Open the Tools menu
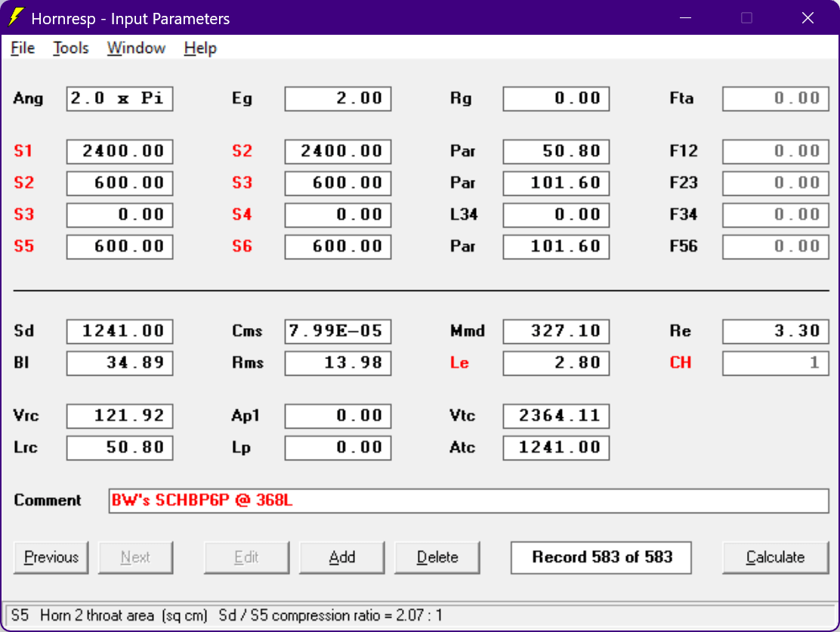The width and height of the screenshot is (840, 632). click(x=70, y=48)
